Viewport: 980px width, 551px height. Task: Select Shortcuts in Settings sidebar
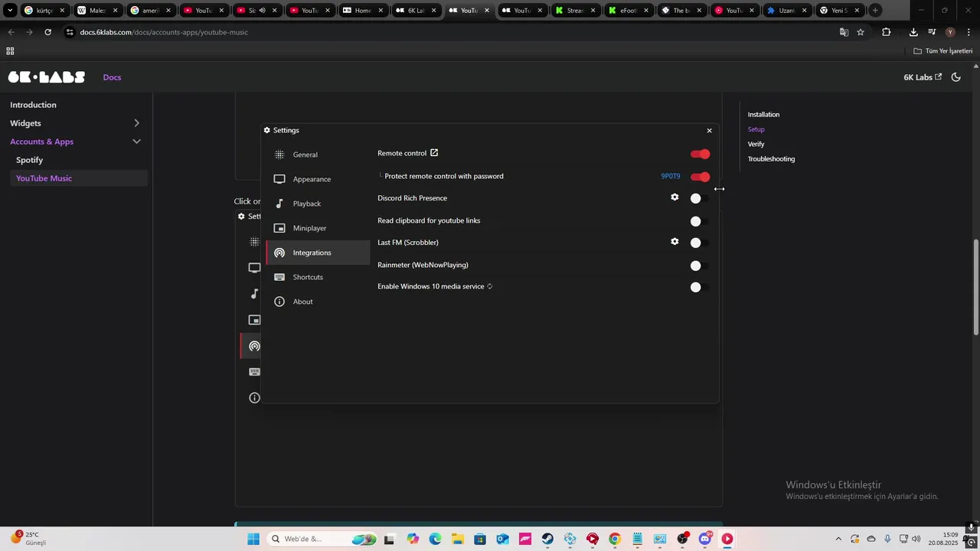point(318,277)
